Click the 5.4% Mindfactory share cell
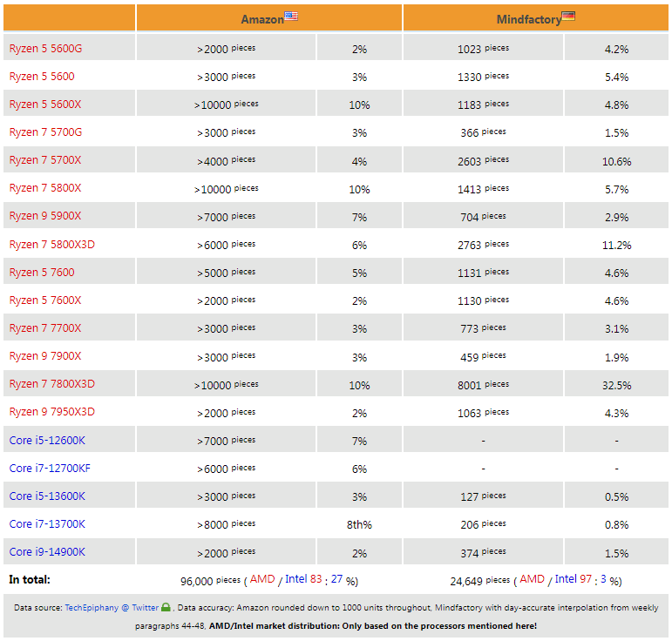The height and width of the screenshot is (641, 672). tap(616, 77)
